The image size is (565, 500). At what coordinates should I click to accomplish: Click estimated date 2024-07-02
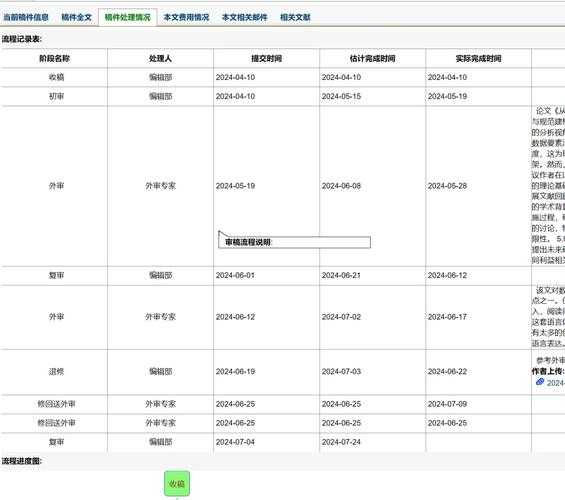(x=341, y=317)
